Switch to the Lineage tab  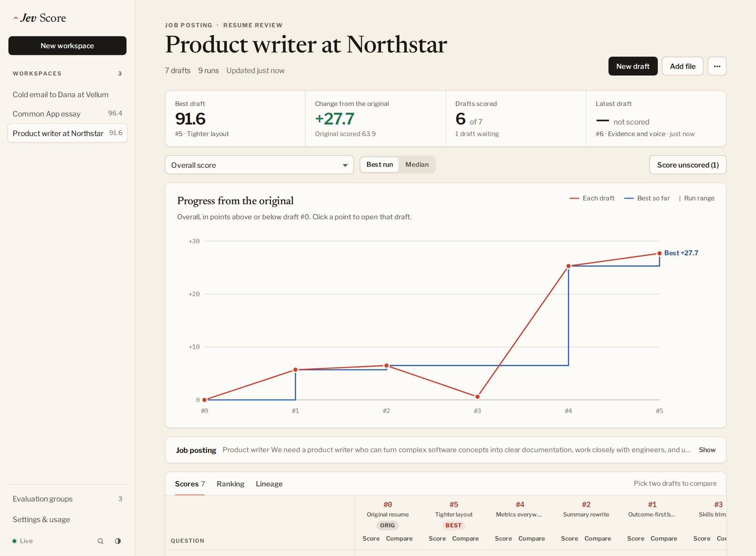tap(269, 484)
